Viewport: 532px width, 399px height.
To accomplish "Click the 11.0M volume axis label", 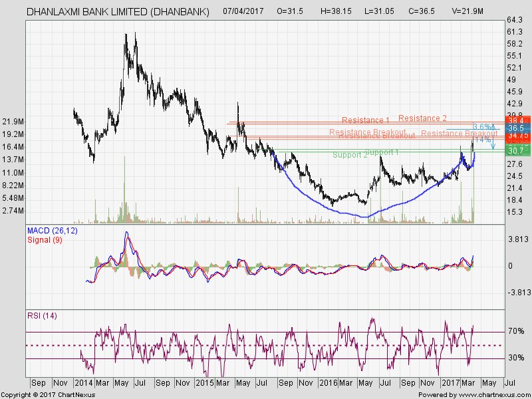I will 13,173.
